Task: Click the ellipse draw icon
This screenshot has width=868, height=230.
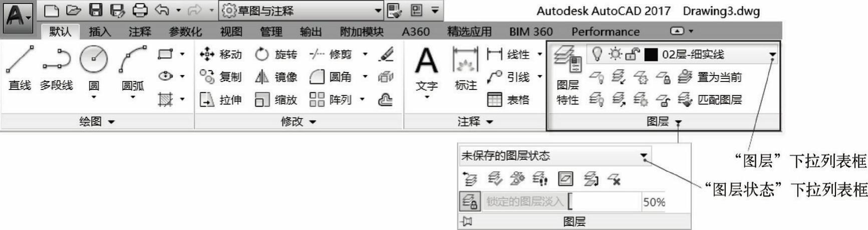Action: [165, 76]
